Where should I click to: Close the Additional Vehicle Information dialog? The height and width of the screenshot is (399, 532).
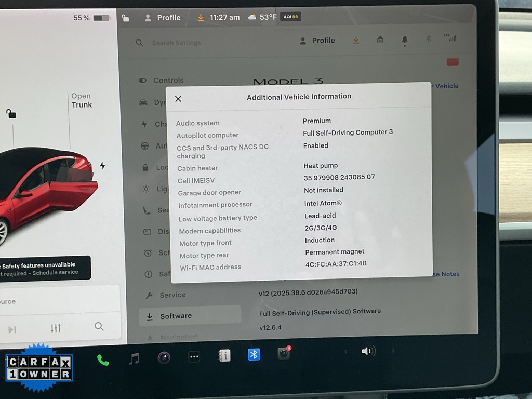coord(178,99)
